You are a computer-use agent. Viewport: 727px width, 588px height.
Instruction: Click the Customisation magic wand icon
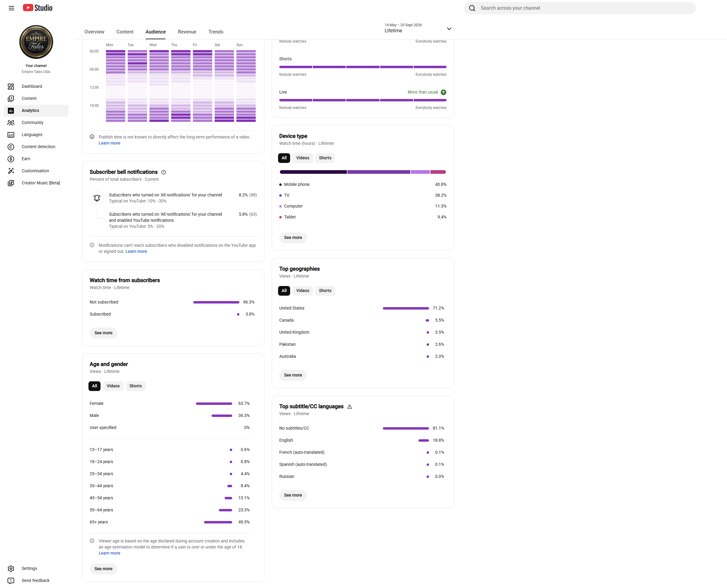point(11,171)
